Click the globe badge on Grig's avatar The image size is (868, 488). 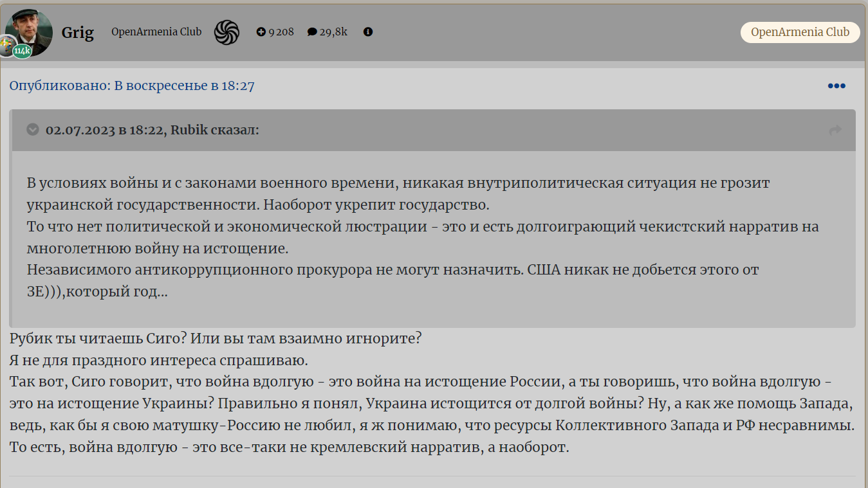tap(8, 46)
